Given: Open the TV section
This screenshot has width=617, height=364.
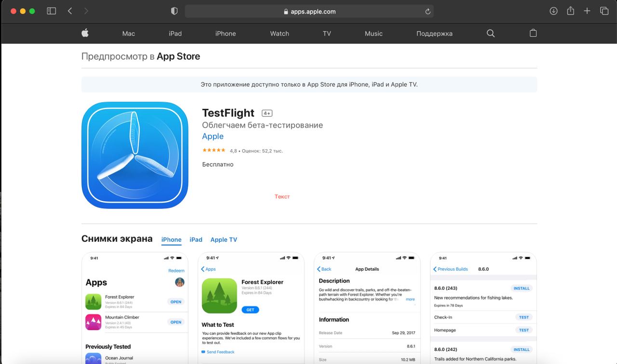Looking at the screenshot, I should click(x=327, y=33).
